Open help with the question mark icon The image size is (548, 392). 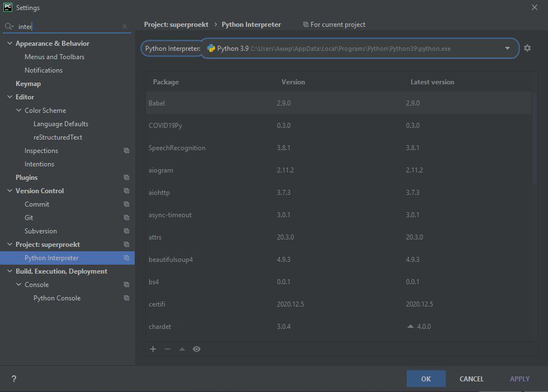(13, 379)
